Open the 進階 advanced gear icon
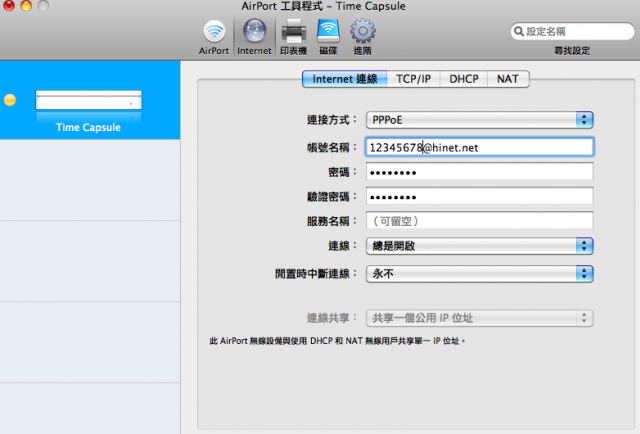This screenshot has height=434, width=640. pos(362,31)
